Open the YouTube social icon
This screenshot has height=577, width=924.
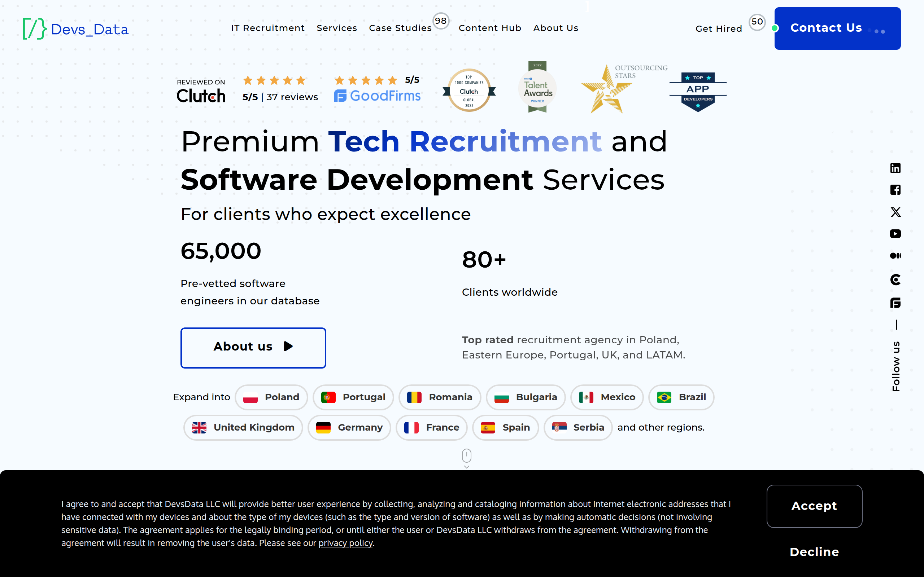coord(895,234)
